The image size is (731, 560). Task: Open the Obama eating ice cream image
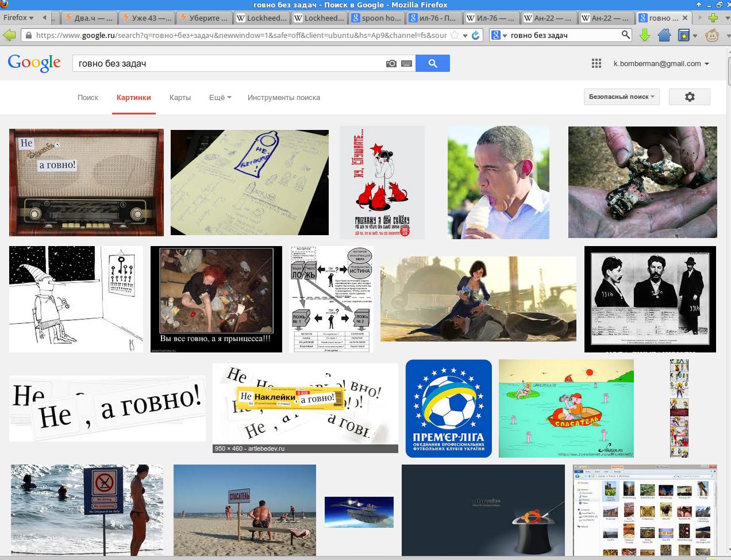(498, 182)
